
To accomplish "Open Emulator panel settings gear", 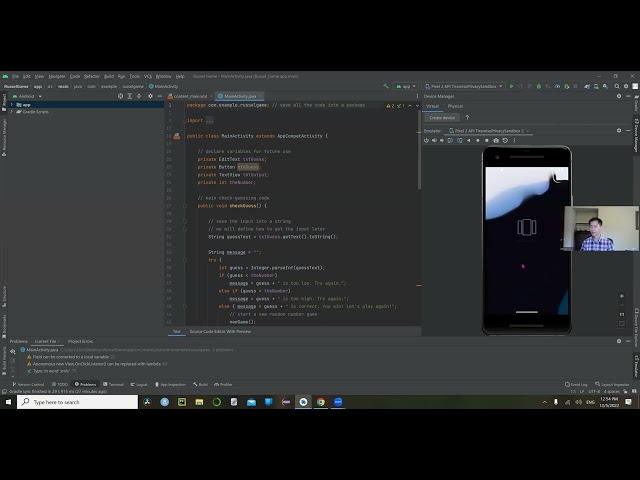I will 619,130.
